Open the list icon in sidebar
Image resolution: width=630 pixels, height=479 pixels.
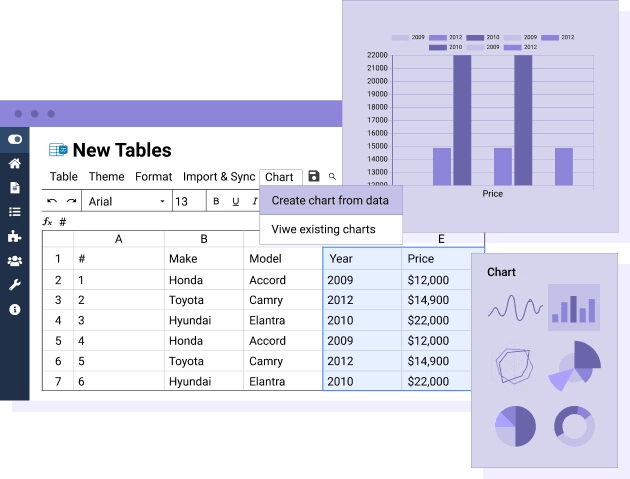(x=15, y=212)
